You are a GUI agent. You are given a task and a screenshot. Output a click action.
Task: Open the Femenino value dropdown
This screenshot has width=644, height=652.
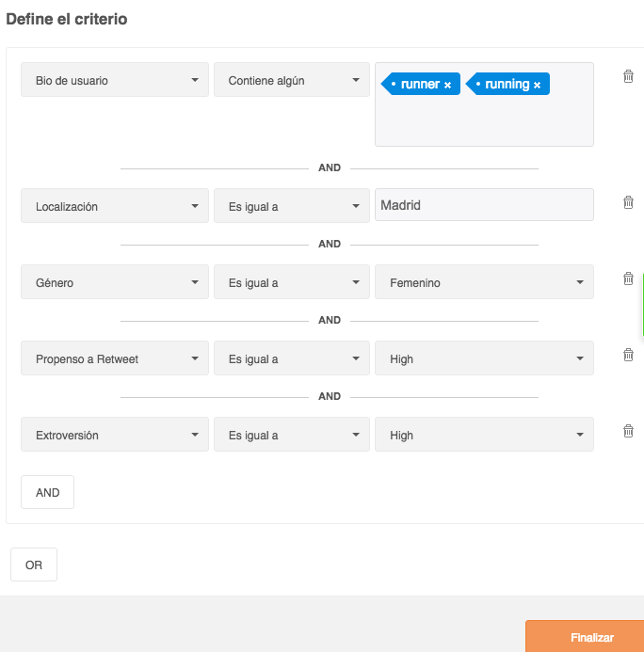[484, 282]
